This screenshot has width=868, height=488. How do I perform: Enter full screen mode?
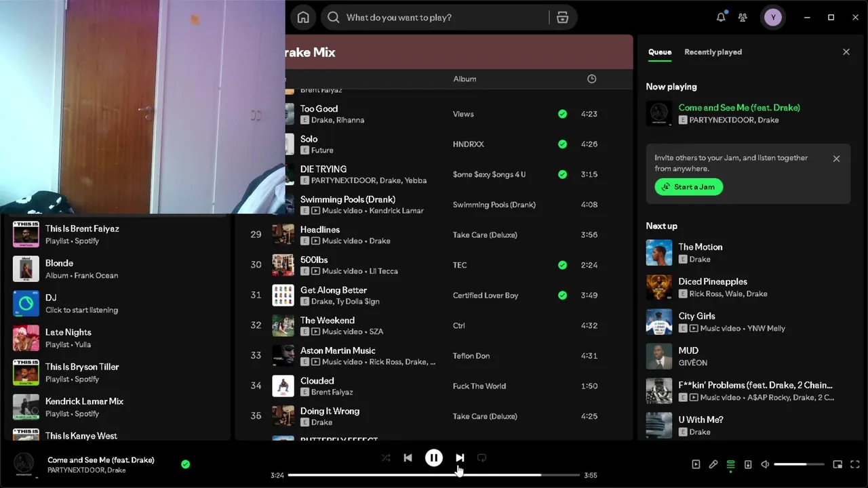coord(855,464)
